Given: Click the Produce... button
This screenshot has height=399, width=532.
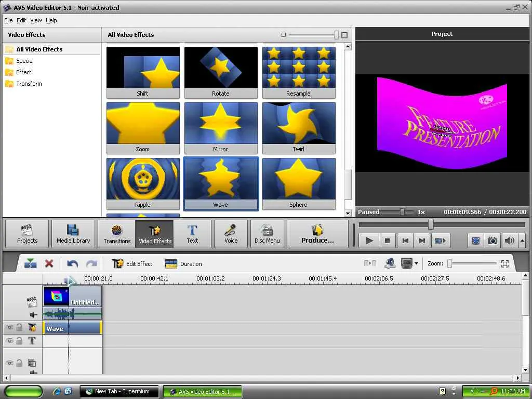Looking at the screenshot, I should (317, 234).
